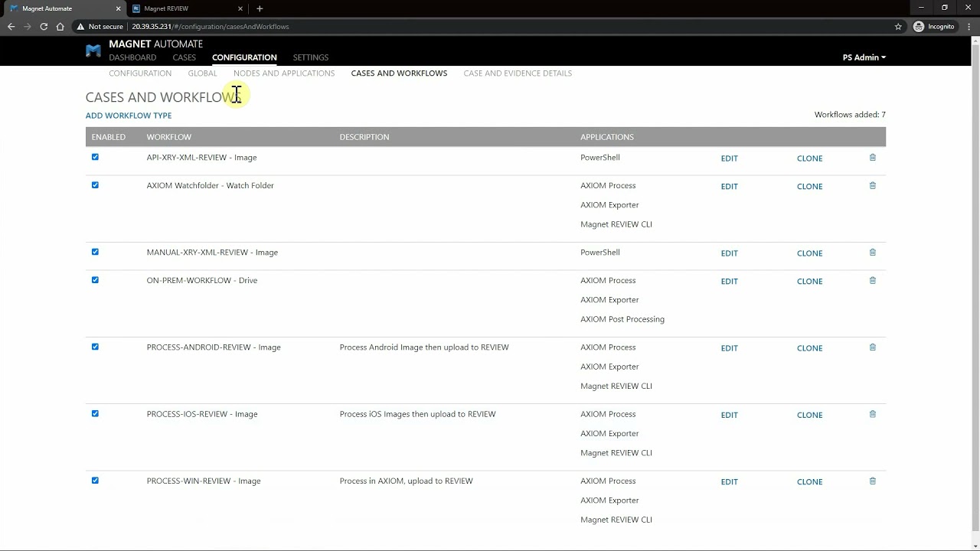Edit MANUAL-XRY-XML-REVIEW workflow
The height and width of the screenshot is (551, 980).
tap(729, 253)
